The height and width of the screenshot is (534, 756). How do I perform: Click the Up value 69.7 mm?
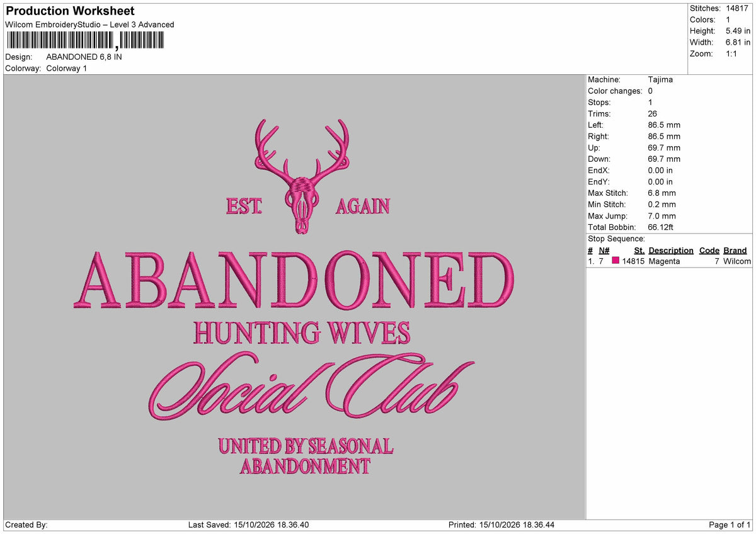(664, 147)
